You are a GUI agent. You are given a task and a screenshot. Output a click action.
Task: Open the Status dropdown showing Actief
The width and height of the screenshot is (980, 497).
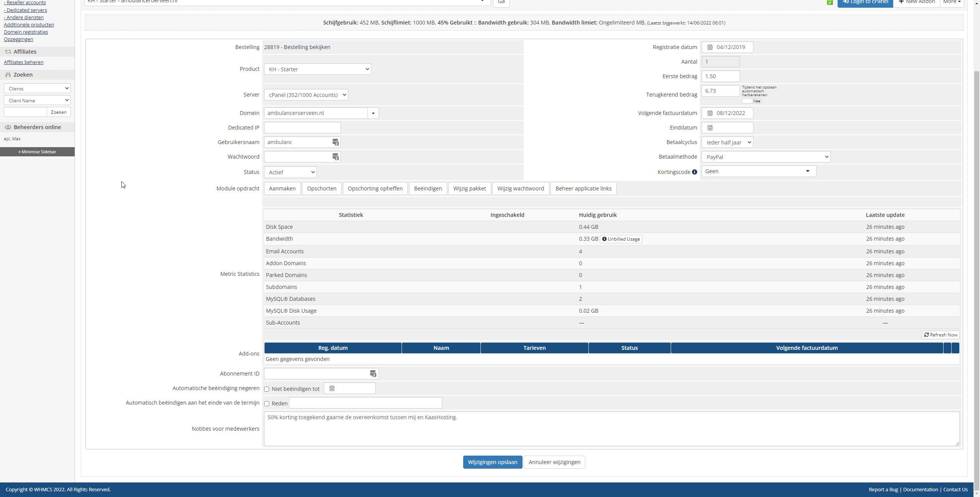[x=290, y=172]
